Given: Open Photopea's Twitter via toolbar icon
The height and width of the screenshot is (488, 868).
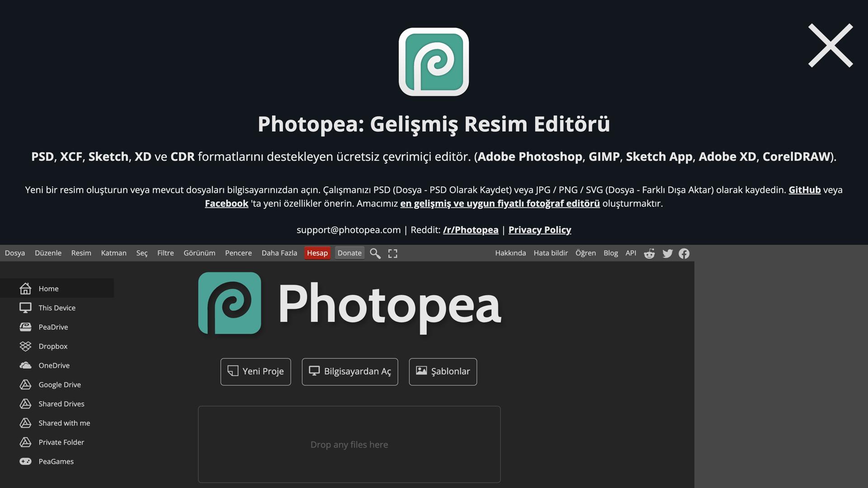Looking at the screenshot, I should pos(667,253).
